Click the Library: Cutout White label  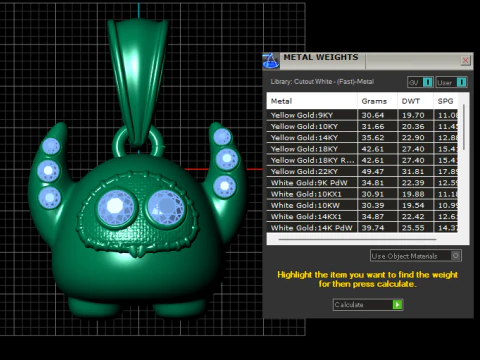coord(322,82)
